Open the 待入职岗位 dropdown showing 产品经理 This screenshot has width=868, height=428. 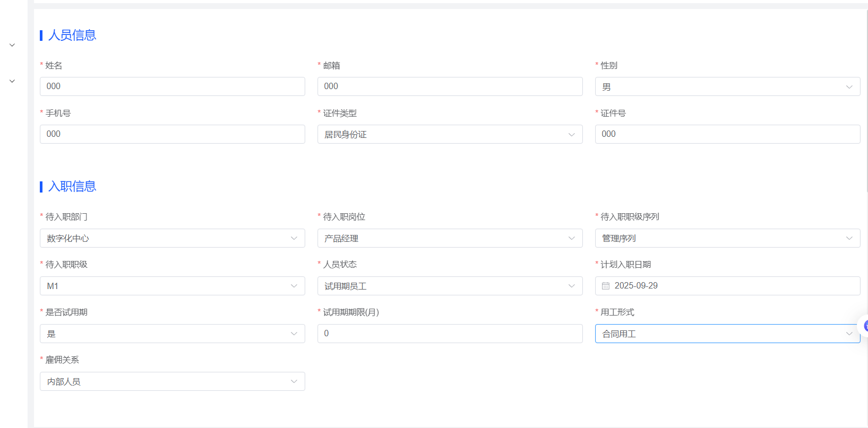pos(450,238)
